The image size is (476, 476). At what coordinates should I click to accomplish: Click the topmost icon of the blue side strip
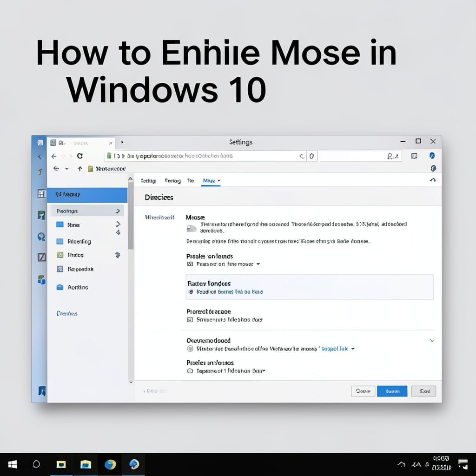coord(40,142)
